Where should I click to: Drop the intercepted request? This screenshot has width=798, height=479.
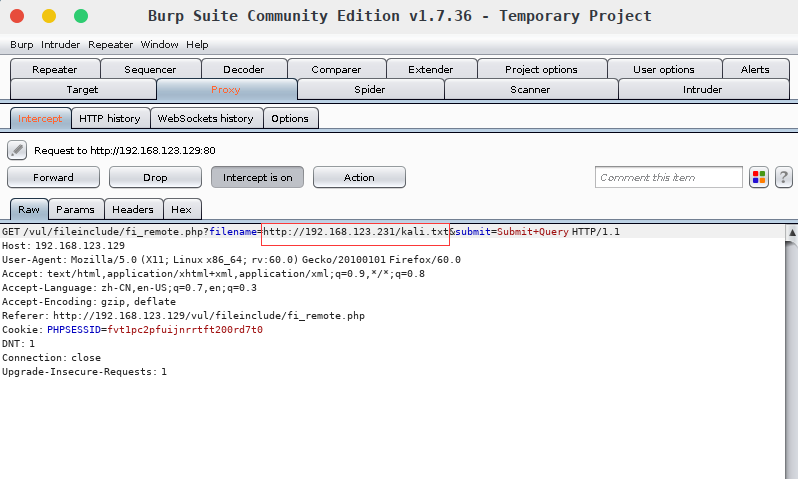155,177
